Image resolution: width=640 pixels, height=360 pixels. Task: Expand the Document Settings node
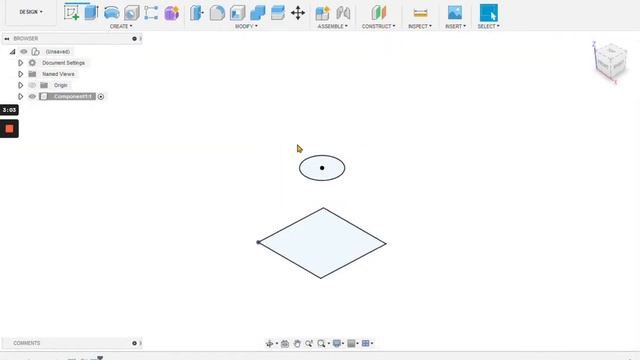pyautogui.click(x=20, y=63)
